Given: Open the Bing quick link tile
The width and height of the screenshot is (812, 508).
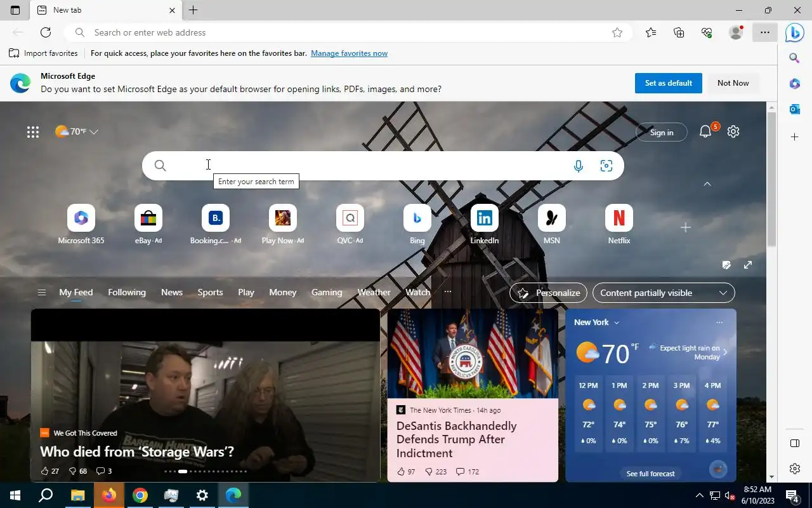Looking at the screenshot, I should (417, 224).
